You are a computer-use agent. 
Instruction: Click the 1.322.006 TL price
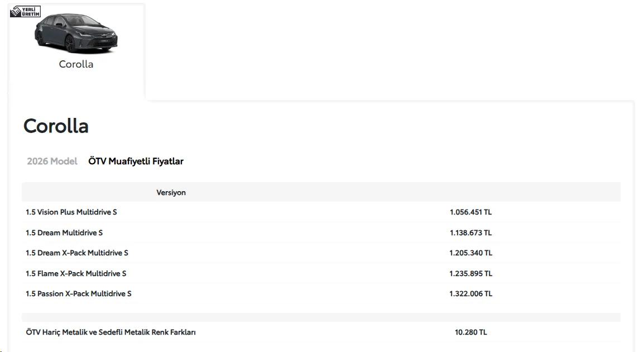[470, 293]
